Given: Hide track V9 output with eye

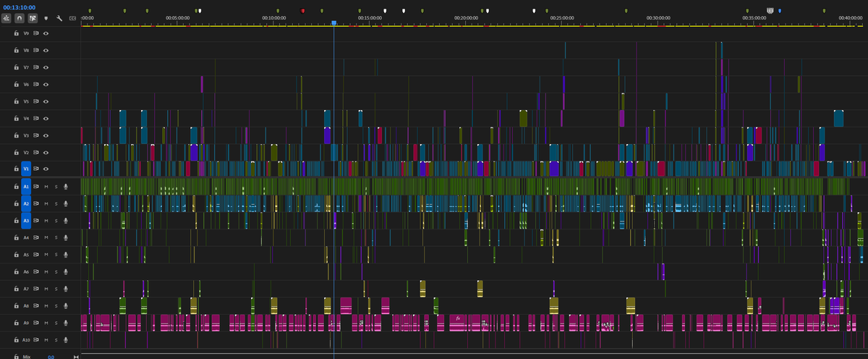Looking at the screenshot, I should coord(46,33).
